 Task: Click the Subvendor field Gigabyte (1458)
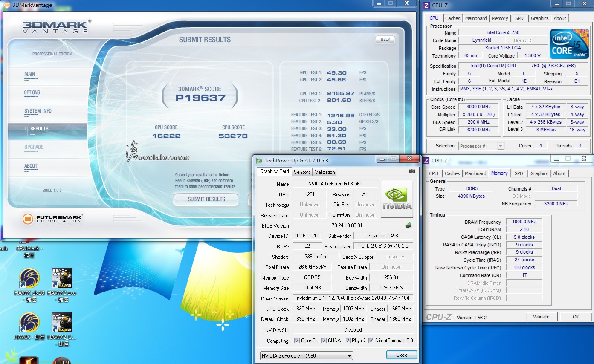click(383, 236)
